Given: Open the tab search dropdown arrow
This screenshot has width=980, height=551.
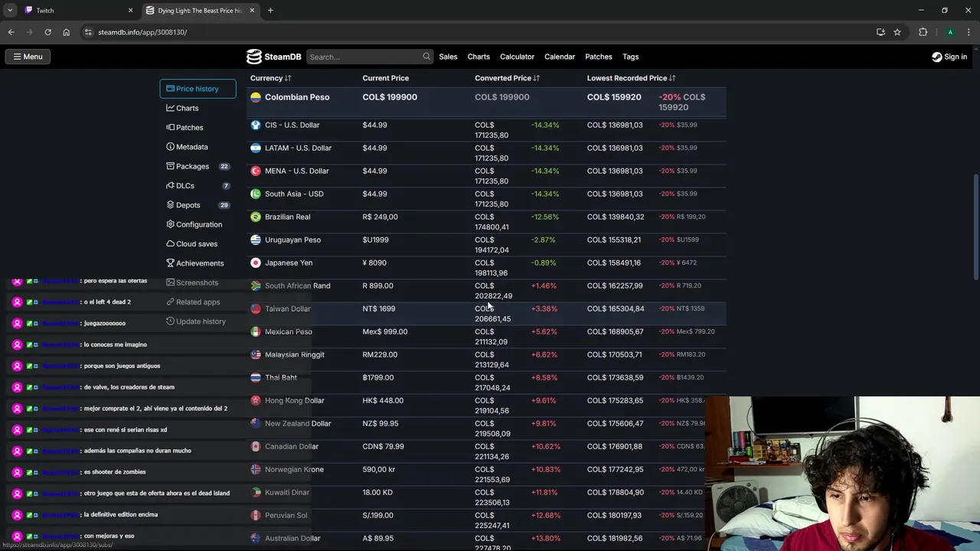Looking at the screenshot, I should click(10, 11).
